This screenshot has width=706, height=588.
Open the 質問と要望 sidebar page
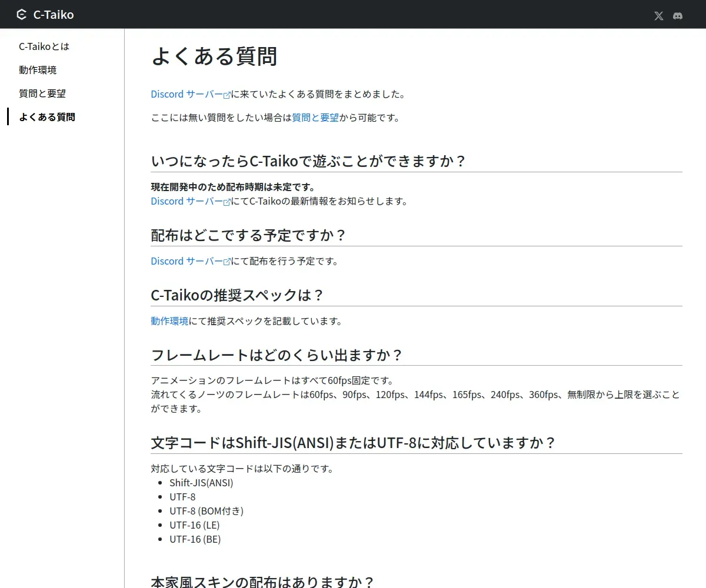[42, 93]
